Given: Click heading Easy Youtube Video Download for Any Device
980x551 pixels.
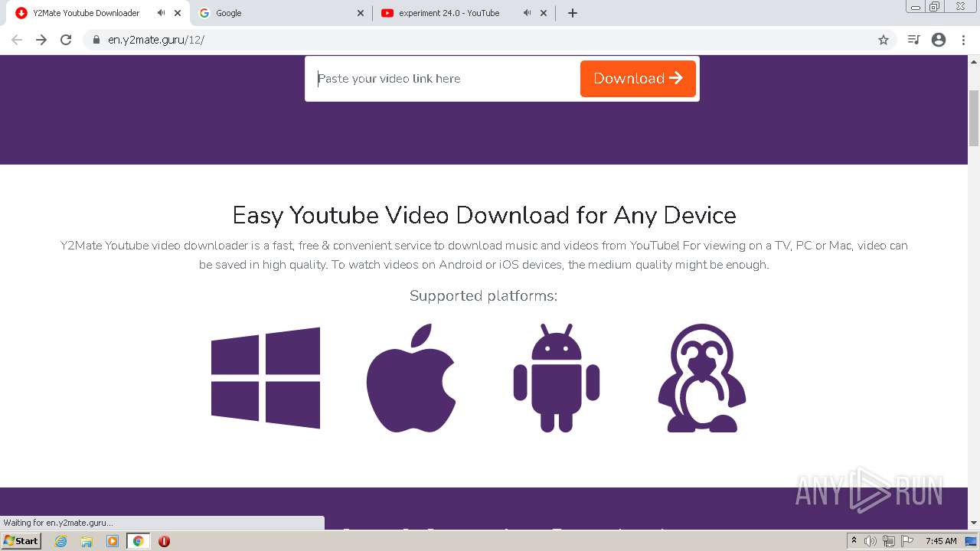Looking at the screenshot, I should coord(484,215).
